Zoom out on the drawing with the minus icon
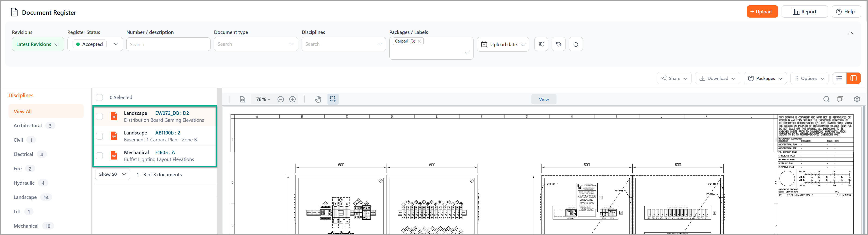Screen dimensions: 868x235 pyautogui.click(x=280, y=99)
